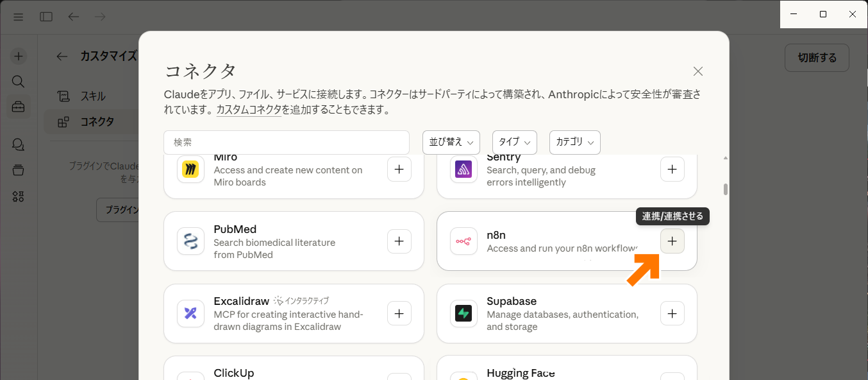The image size is (868, 380).
Task: Open the toolbox icon in the sidebar
Action: (x=18, y=106)
